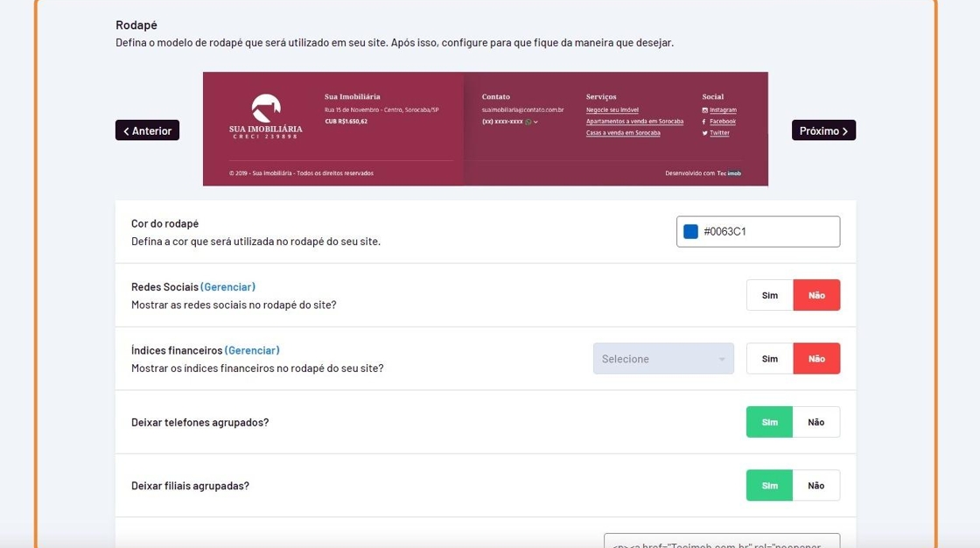Screen dimensions: 980x548
Task: Expand phone dropdown chevron in footer preview
Action: [x=535, y=122]
